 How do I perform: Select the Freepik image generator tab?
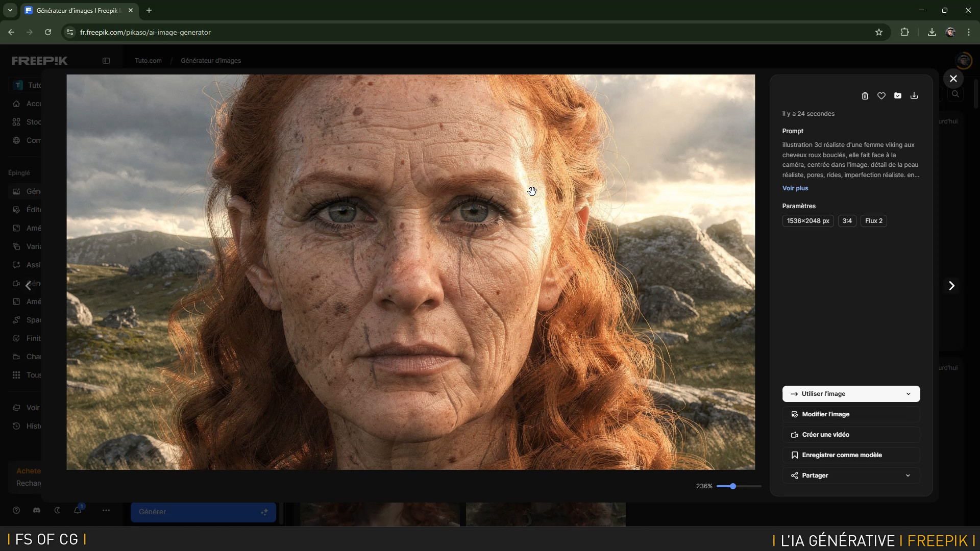pyautogui.click(x=77, y=10)
